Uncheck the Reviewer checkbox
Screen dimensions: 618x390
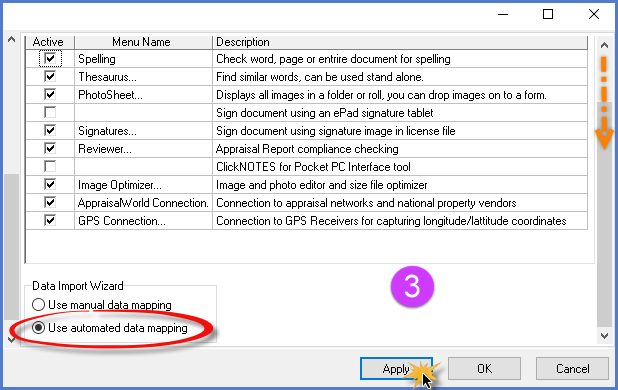[50, 149]
